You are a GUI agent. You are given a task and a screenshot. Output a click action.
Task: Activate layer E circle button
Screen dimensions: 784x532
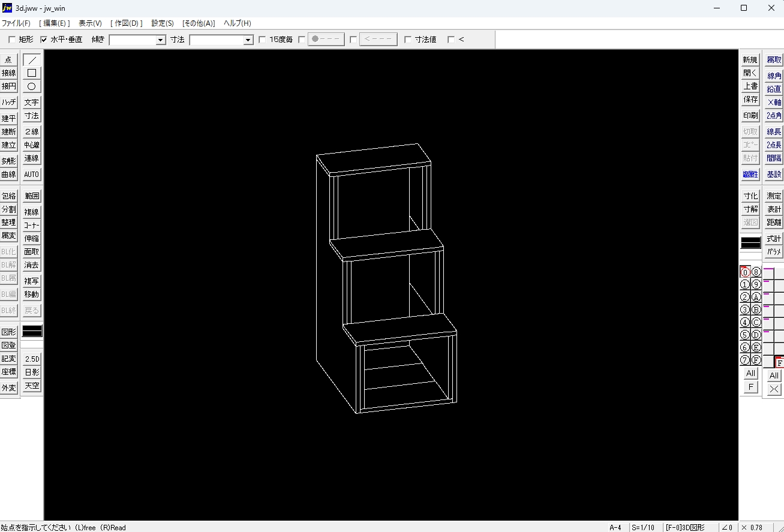756,347
